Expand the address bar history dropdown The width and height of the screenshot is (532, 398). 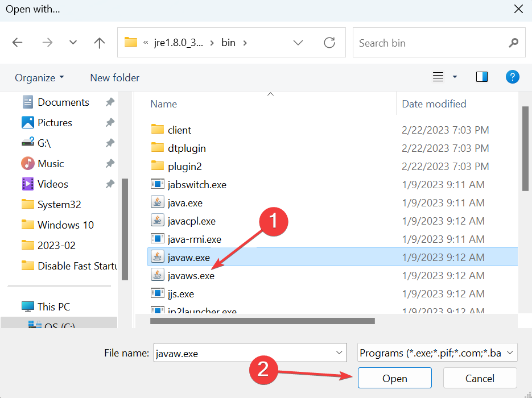tap(298, 43)
